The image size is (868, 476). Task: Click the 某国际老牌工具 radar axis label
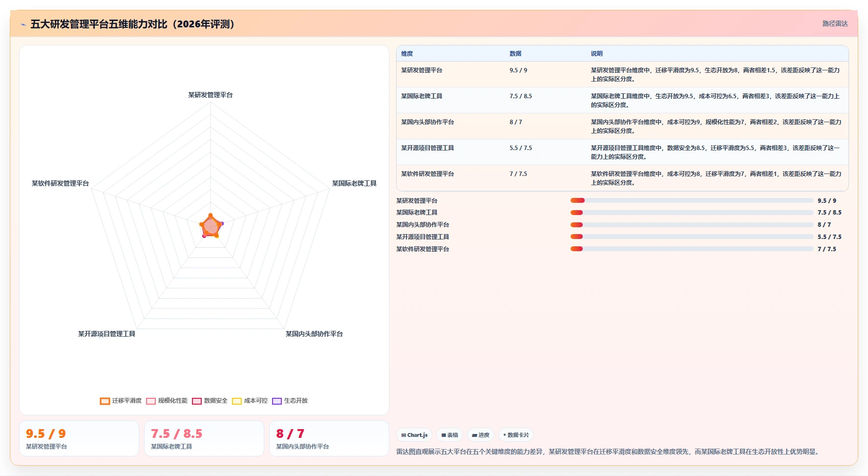coord(354,183)
